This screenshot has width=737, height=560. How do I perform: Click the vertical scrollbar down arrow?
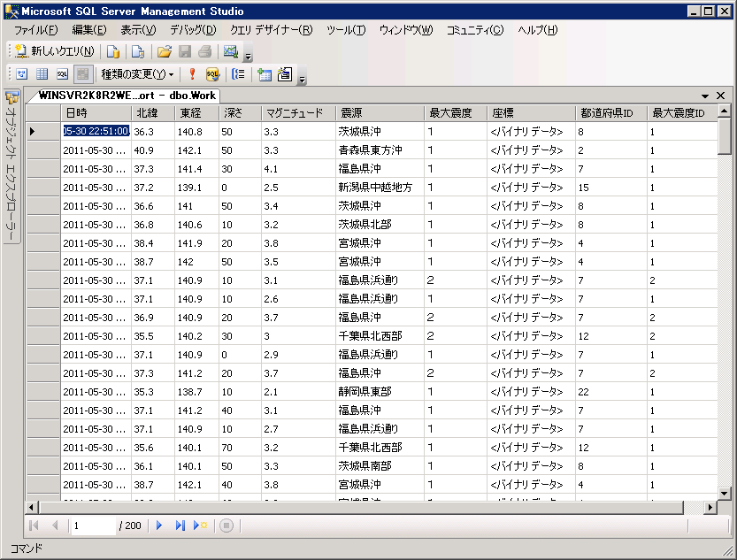tap(724, 494)
